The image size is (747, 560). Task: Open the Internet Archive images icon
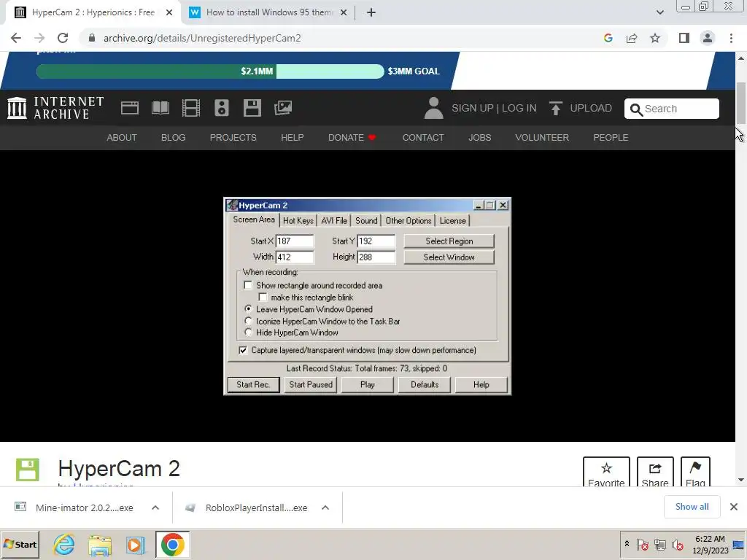[283, 108]
